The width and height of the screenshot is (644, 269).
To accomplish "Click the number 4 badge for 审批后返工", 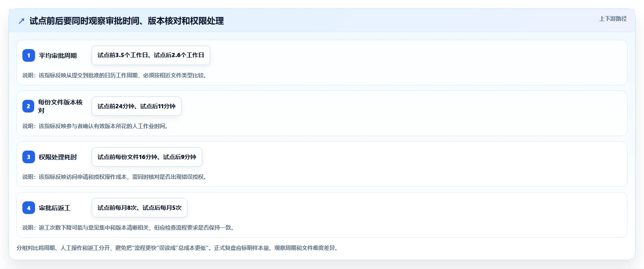I will pos(29,208).
